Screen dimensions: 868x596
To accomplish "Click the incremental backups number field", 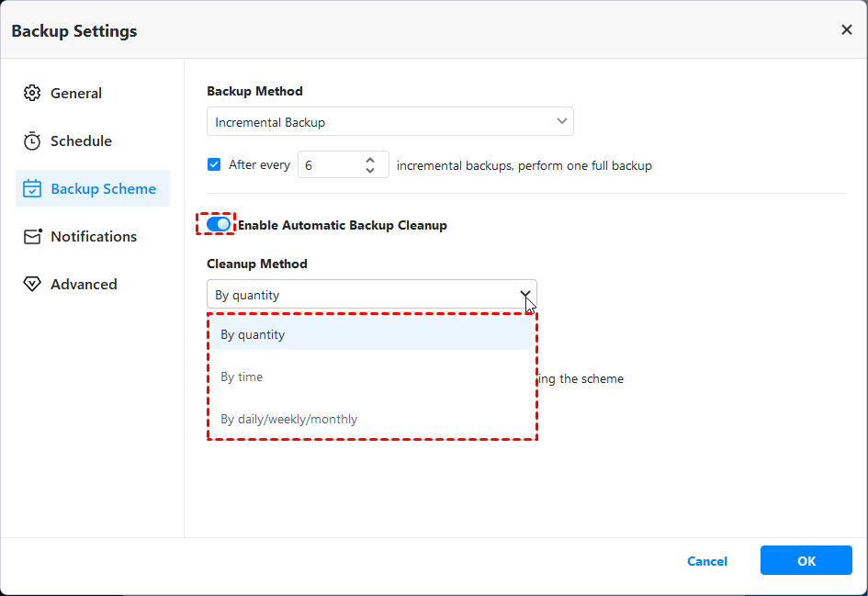I will (329, 165).
